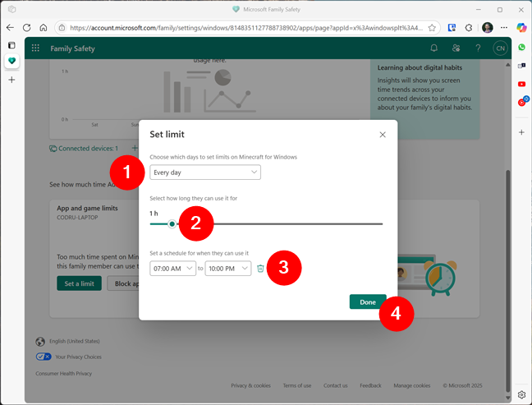The image size is (532, 405).
Task: Open Family Safety notifications bell
Action: pos(434,48)
